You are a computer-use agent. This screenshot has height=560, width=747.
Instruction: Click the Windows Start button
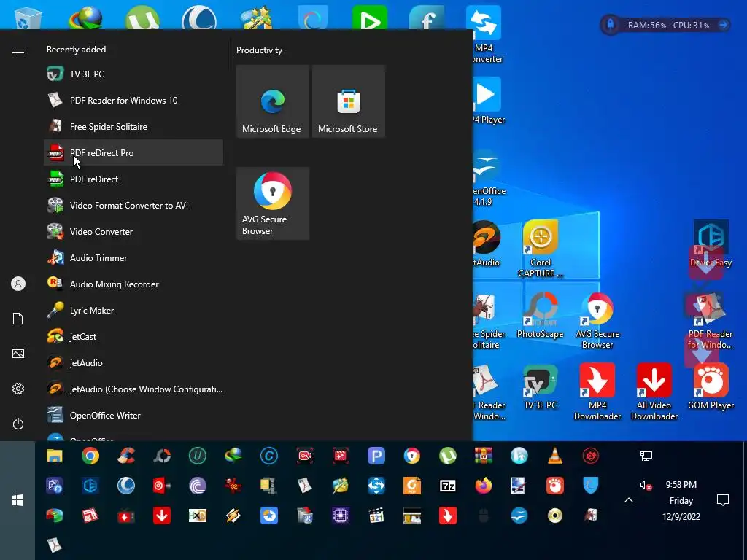tap(18, 500)
